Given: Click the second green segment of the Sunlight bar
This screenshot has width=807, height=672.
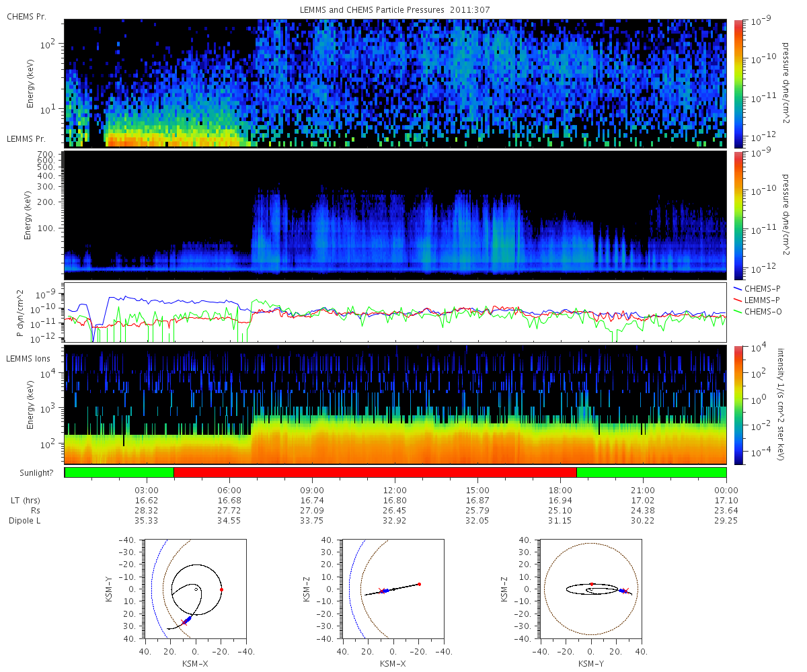Looking at the screenshot, I should click(652, 472).
